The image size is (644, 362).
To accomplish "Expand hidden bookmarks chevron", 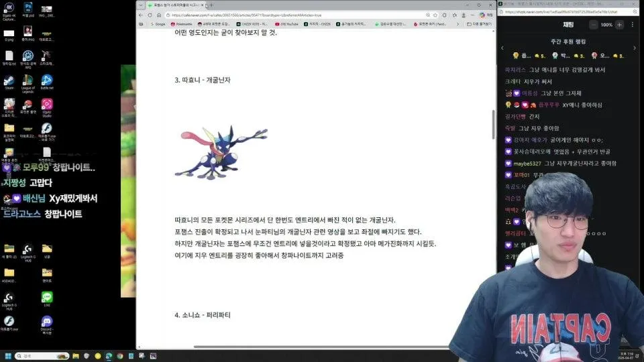I will click(x=458, y=24).
